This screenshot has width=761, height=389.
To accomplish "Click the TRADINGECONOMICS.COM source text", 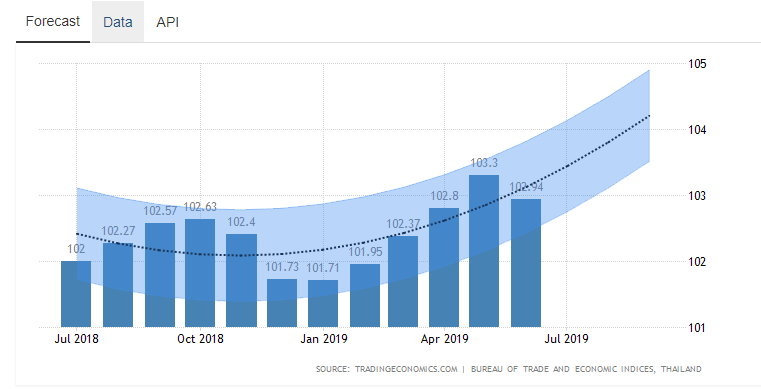I will 406,369.
